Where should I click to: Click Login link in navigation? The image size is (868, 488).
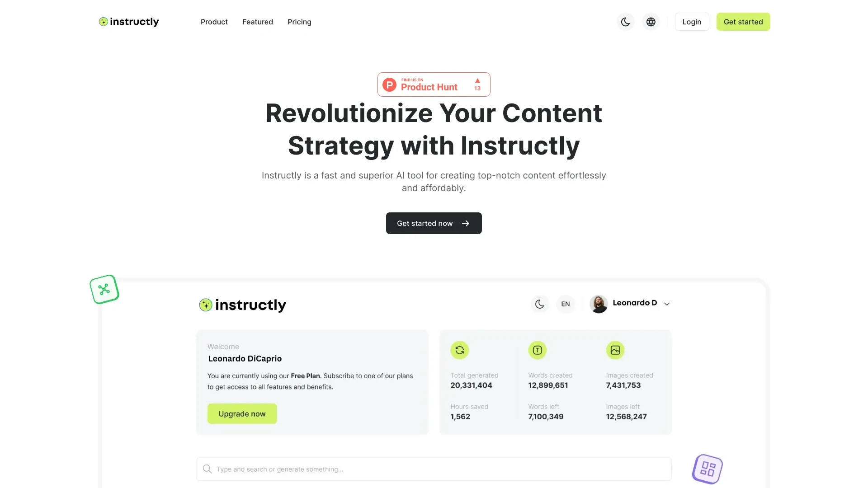tap(692, 21)
